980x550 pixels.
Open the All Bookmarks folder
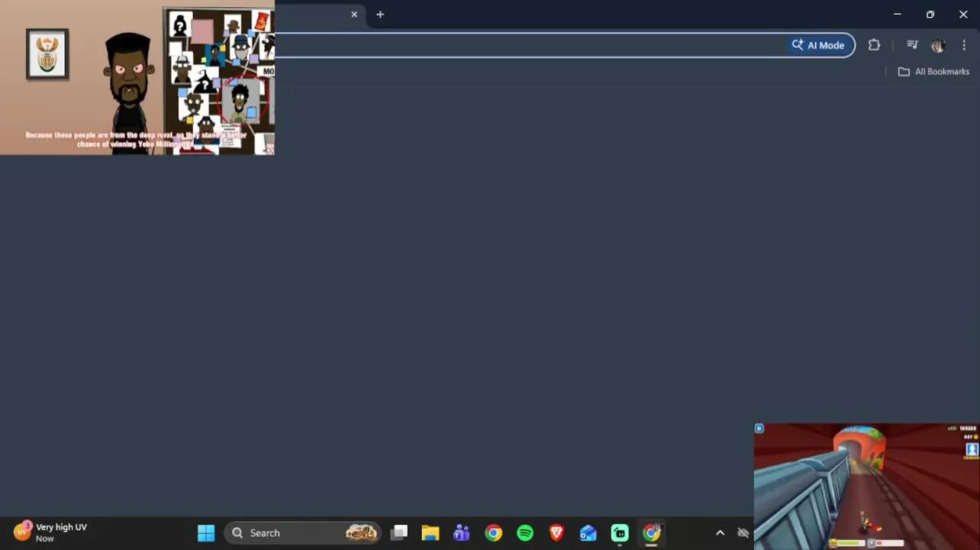[x=933, y=71]
